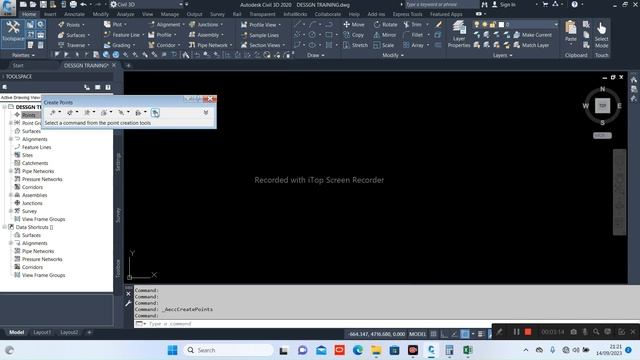Click the recorder red stop button
Screen dimensions: 640x360
point(528,332)
